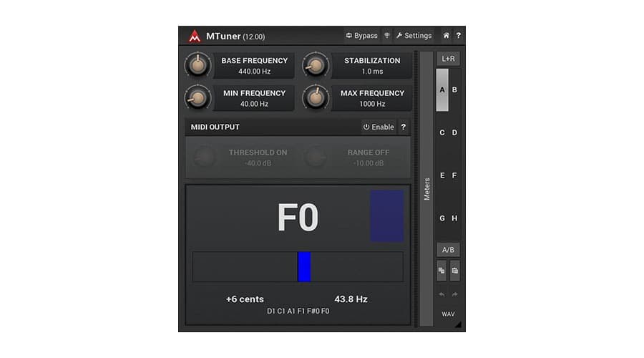Toggle the Meters vertical panel

pyautogui.click(x=426, y=189)
